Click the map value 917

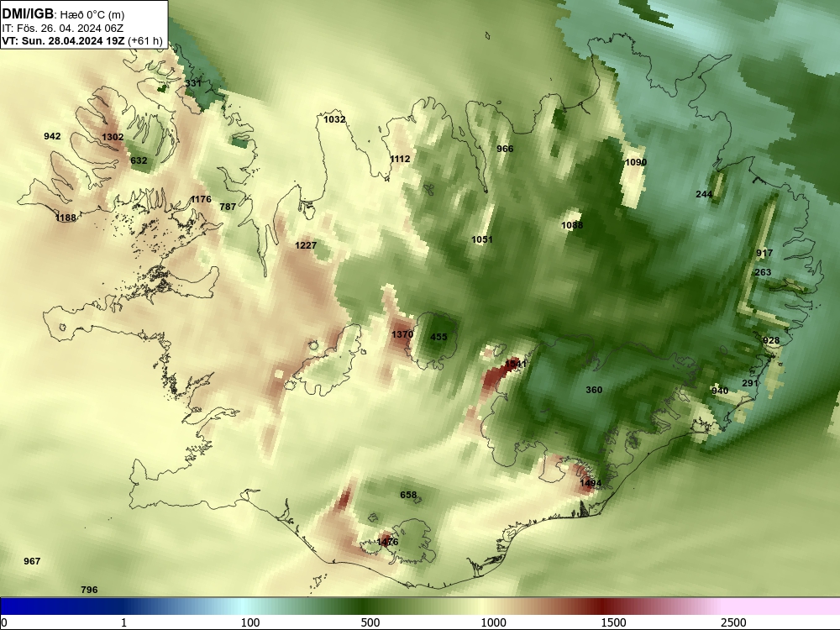tap(764, 253)
